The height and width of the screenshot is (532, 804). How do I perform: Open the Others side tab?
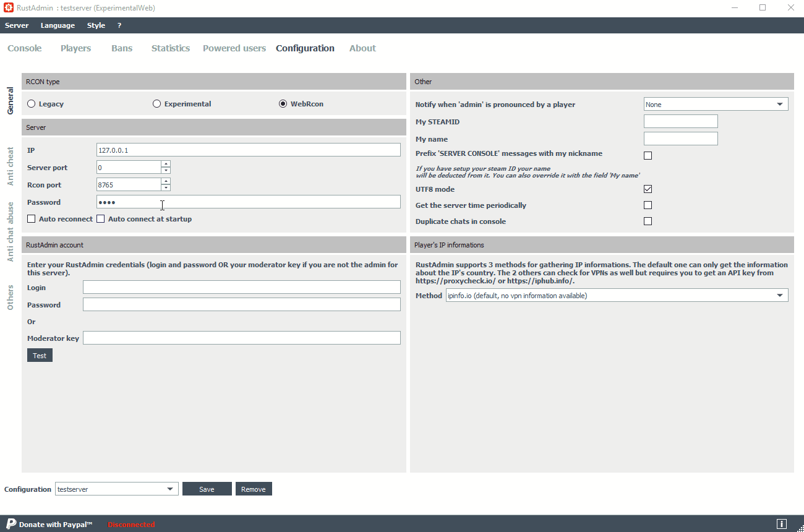(11, 298)
